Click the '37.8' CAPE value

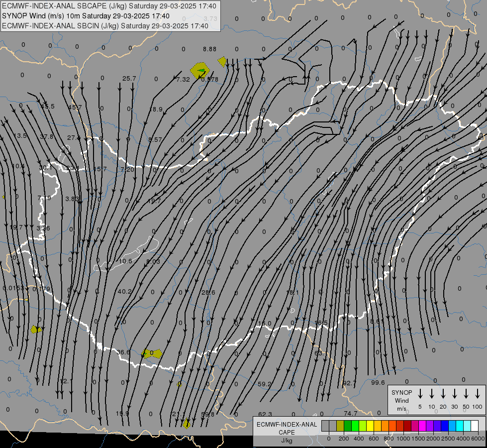(x=47, y=136)
